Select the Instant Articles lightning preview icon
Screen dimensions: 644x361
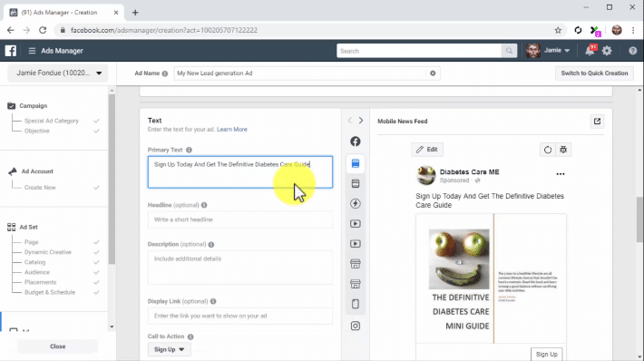(356, 203)
